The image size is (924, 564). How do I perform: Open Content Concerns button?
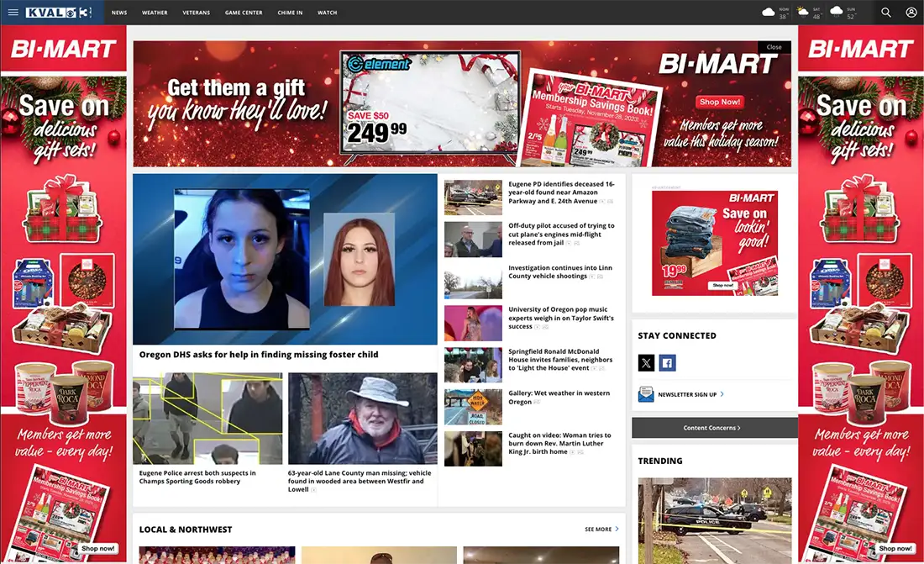(714, 428)
